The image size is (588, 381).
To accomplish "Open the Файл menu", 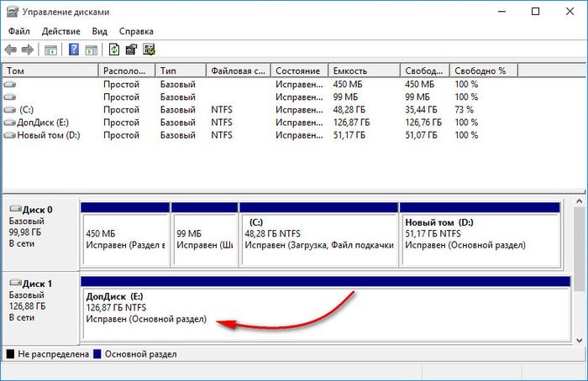I will [x=19, y=31].
